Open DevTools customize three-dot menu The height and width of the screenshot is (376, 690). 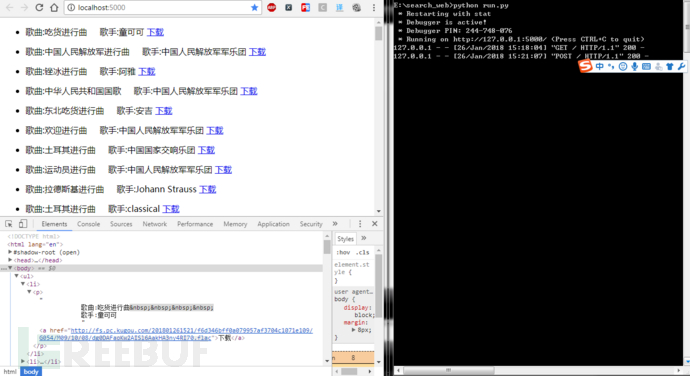point(360,224)
